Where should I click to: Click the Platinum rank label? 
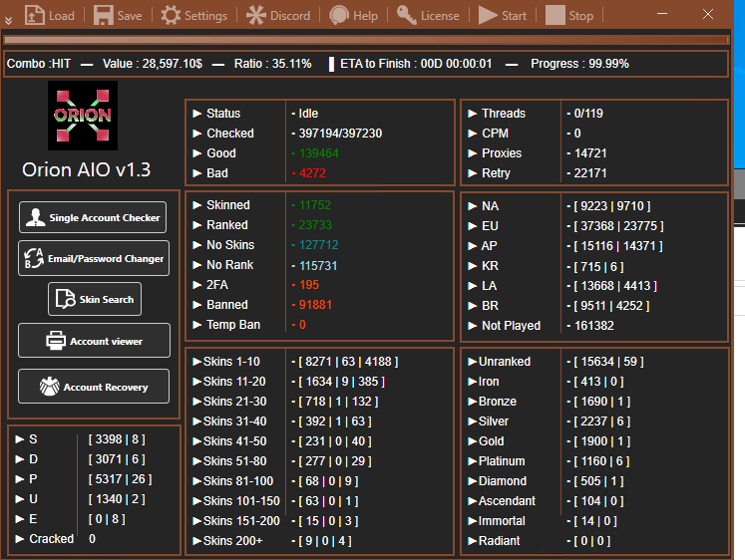tap(502, 461)
